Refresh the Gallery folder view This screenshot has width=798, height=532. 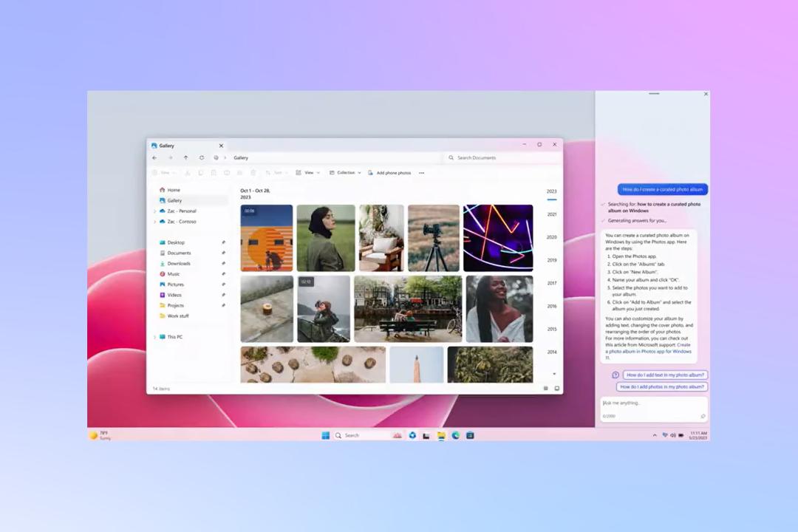pos(202,158)
